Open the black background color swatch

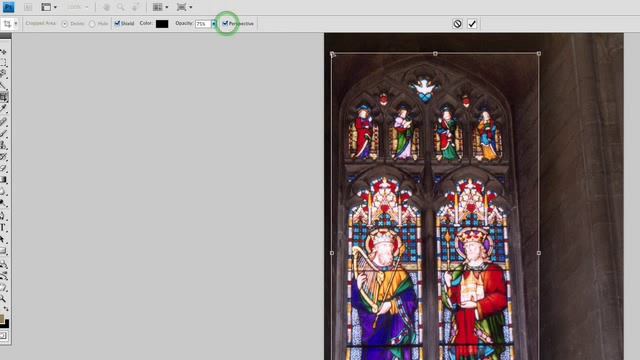pyautogui.click(x=6, y=324)
